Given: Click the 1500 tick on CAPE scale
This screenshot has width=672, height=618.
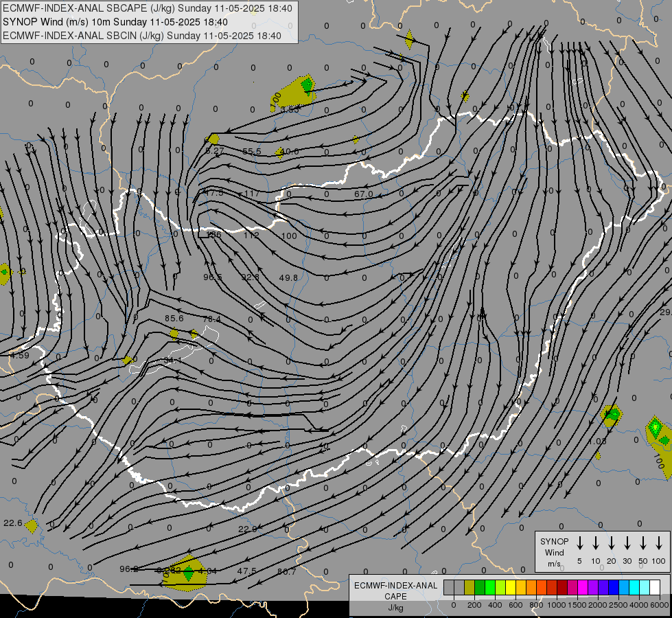Looking at the screenshot, I should pos(577,605).
